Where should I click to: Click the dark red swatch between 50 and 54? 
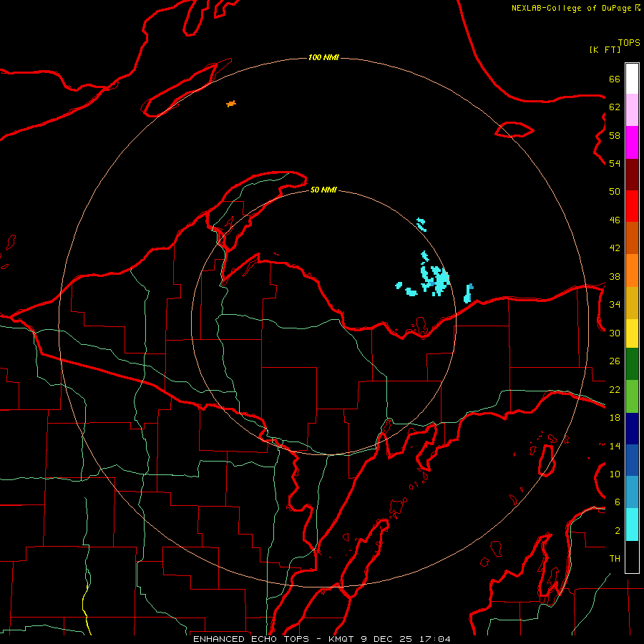pyautogui.click(x=632, y=175)
